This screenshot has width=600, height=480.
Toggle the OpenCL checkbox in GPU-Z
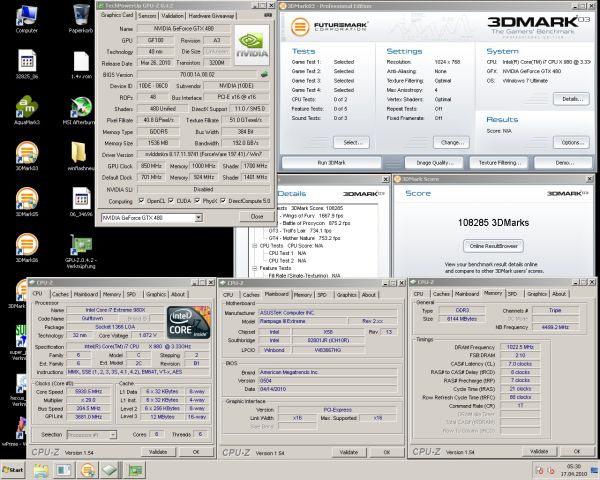(x=142, y=201)
